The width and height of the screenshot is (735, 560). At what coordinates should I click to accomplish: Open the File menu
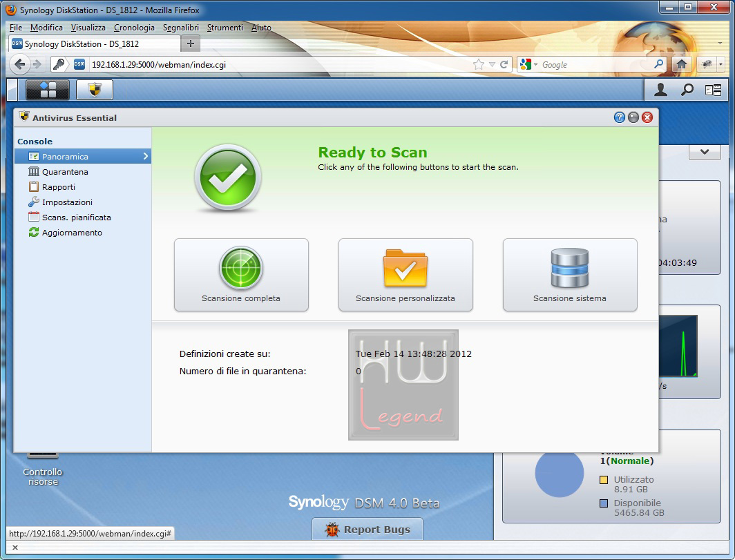click(15, 28)
